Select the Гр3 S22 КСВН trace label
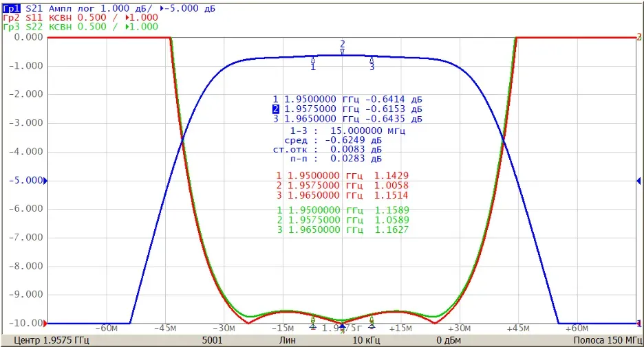Image resolution: width=644 pixels, height=347 pixels. 80,27
